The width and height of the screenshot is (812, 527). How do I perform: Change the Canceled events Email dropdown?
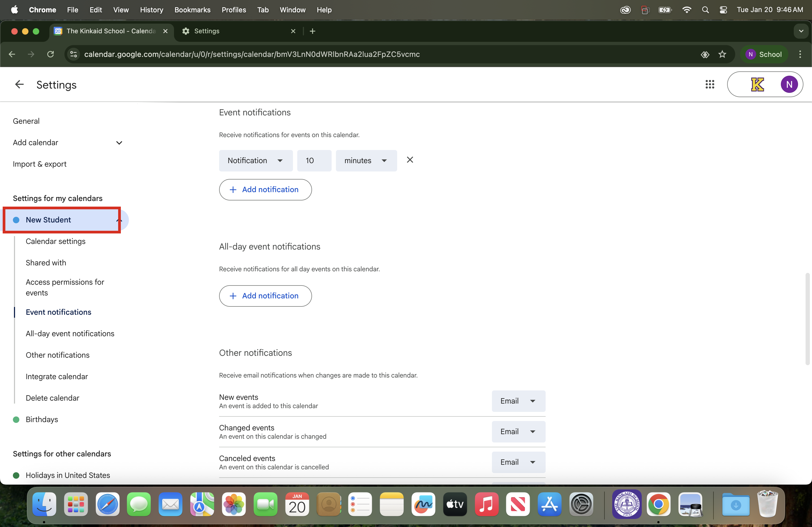tap(518, 462)
